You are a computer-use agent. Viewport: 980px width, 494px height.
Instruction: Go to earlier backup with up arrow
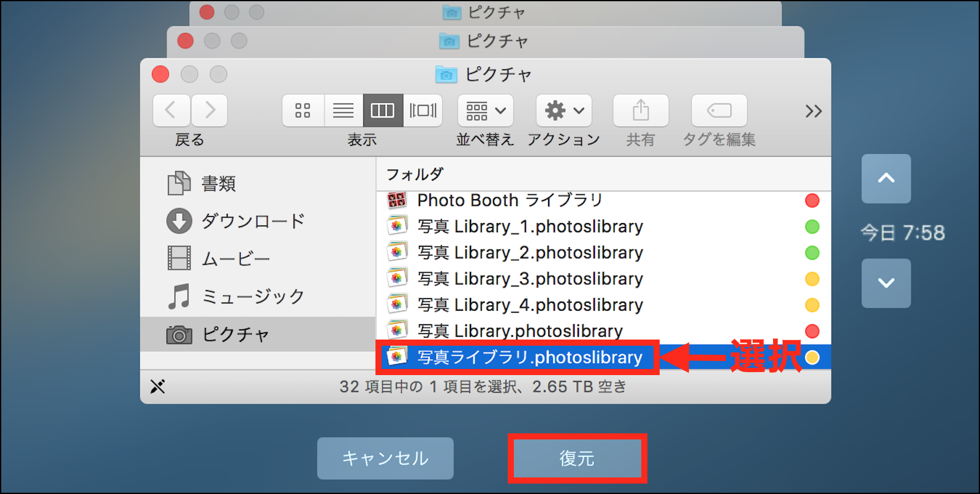tap(886, 178)
